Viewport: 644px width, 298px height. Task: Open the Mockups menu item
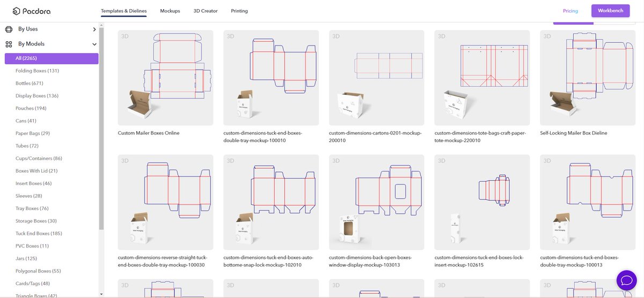[x=170, y=11]
